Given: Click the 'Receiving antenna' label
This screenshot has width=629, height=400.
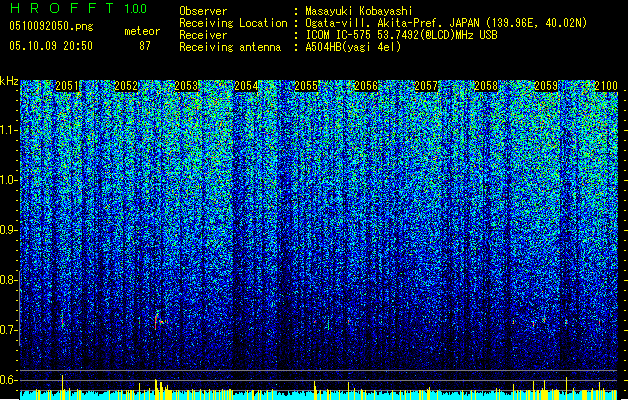Looking at the screenshot, I should point(230,47).
